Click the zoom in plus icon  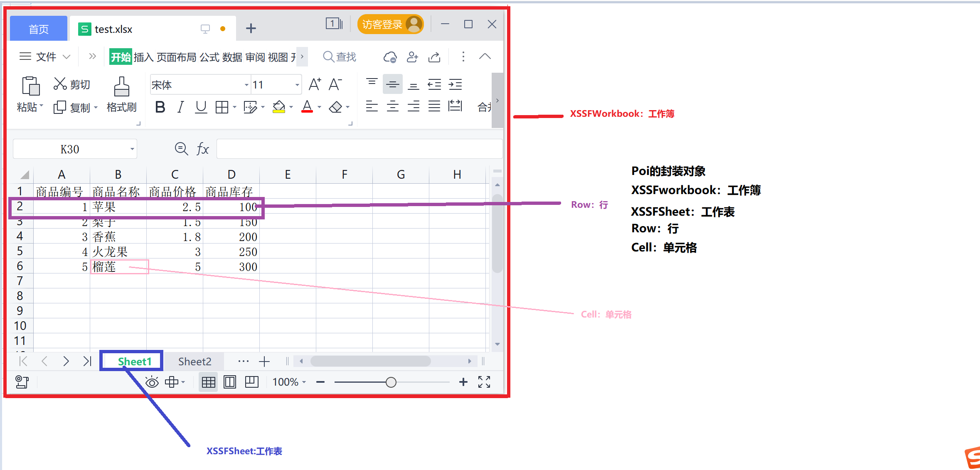pyautogui.click(x=463, y=381)
